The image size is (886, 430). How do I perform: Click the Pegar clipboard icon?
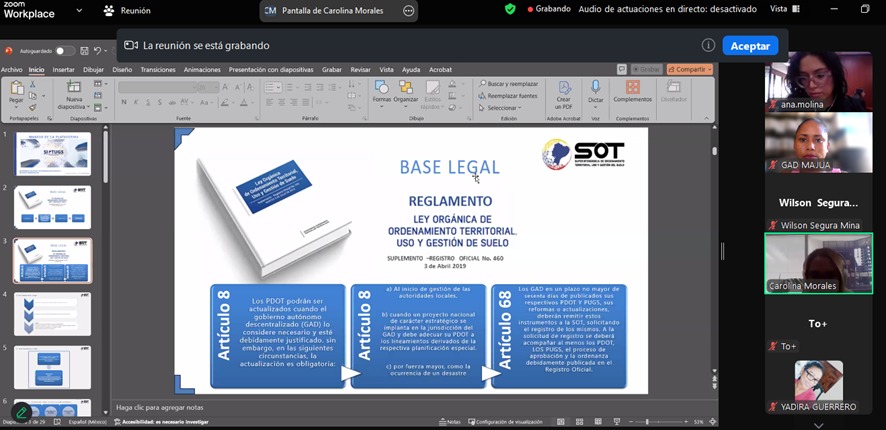pos(16,90)
